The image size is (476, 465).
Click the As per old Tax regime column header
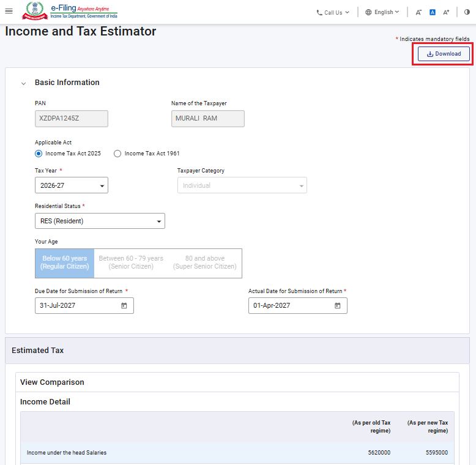pos(371,426)
